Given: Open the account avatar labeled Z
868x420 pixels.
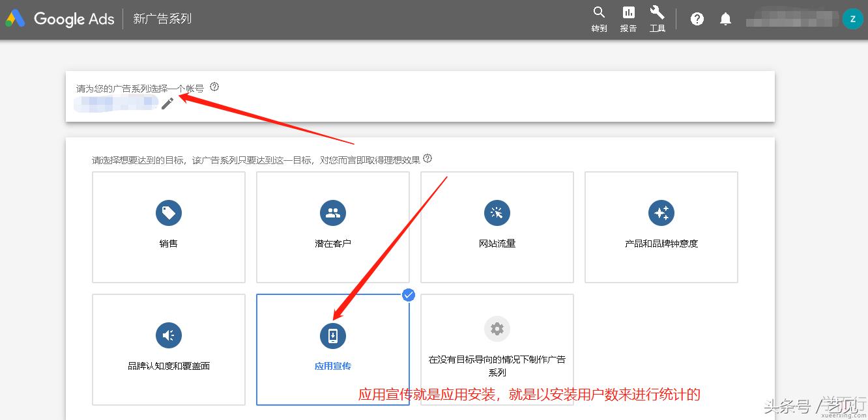Looking at the screenshot, I should coord(852,19).
